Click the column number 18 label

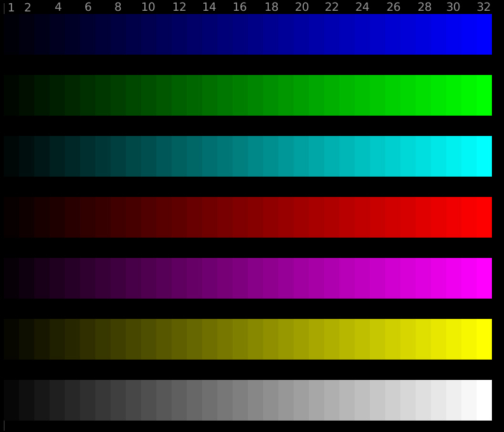pyautogui.click(x=271, y=7)
